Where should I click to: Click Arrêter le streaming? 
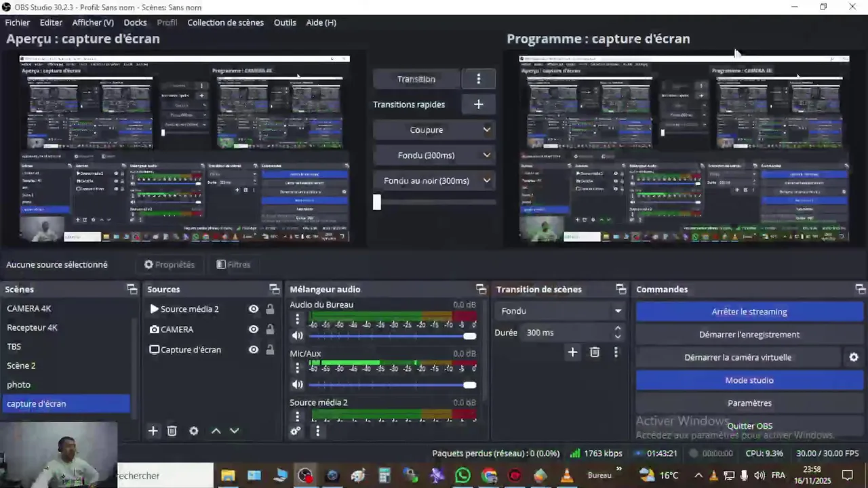[749, 312]
